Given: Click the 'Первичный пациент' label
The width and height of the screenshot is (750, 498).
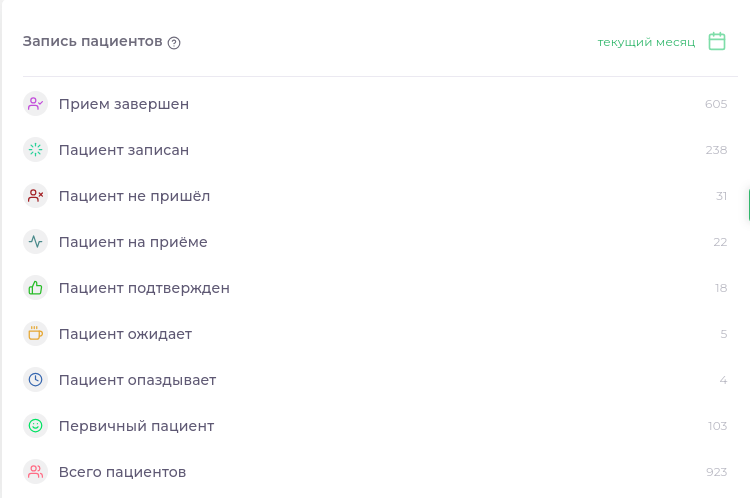Looking at the screenshot, I should coord(136,426).
